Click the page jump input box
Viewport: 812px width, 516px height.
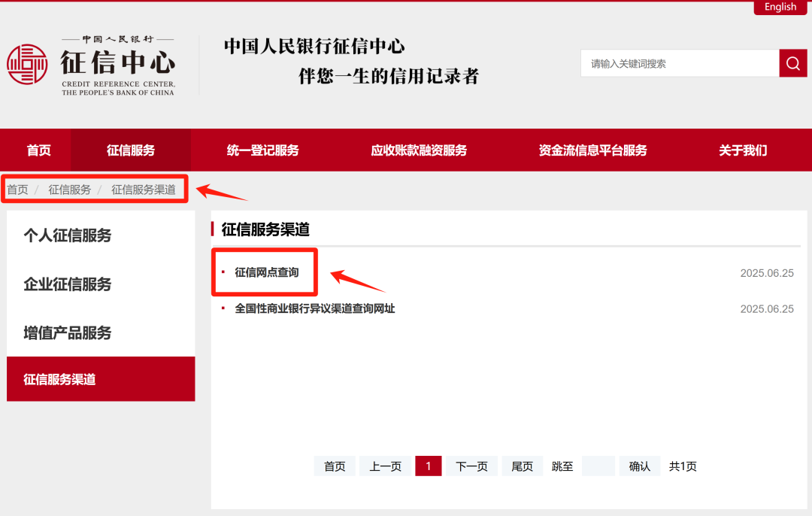(598, 466)
